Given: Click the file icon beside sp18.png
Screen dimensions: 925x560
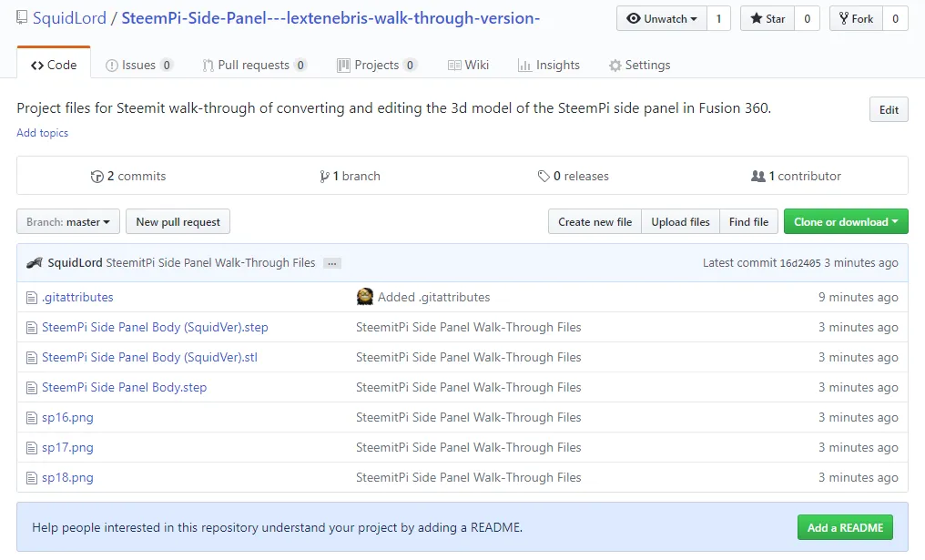Looking at the screenshot, I should coord(32,478).
